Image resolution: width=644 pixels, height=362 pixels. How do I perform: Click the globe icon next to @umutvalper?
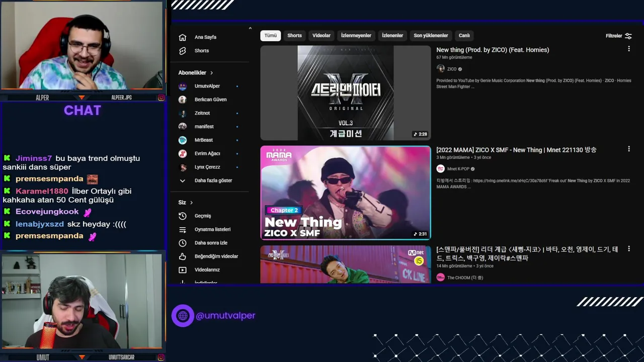pyautogui.click(x=183, y=316)
